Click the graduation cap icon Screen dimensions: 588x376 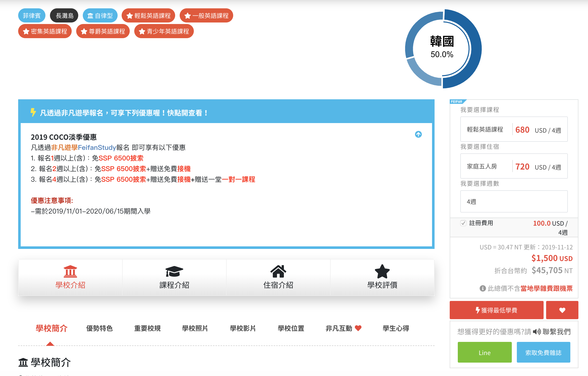coord(174,271)
